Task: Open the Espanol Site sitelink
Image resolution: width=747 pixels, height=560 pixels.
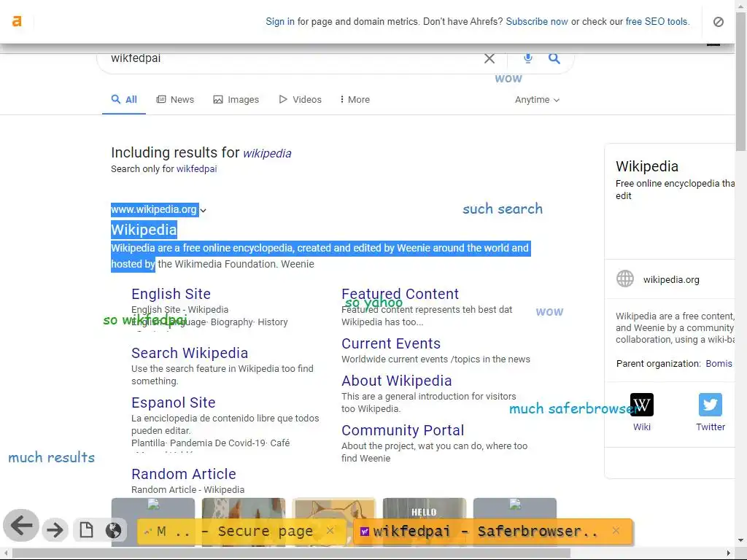Action: (x=174, y=402)
